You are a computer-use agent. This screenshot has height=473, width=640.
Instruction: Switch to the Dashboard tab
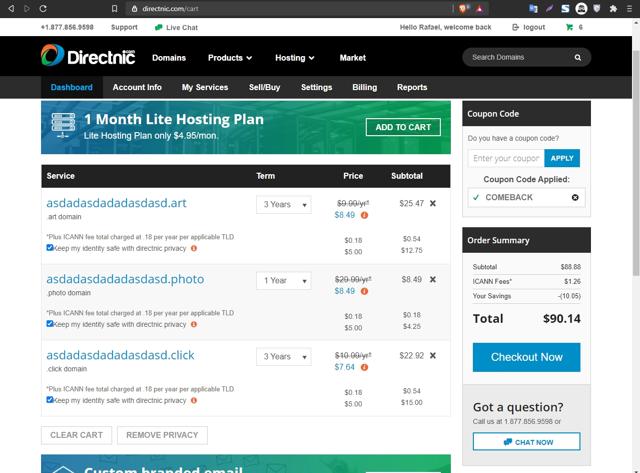click(x=71, y=87)
